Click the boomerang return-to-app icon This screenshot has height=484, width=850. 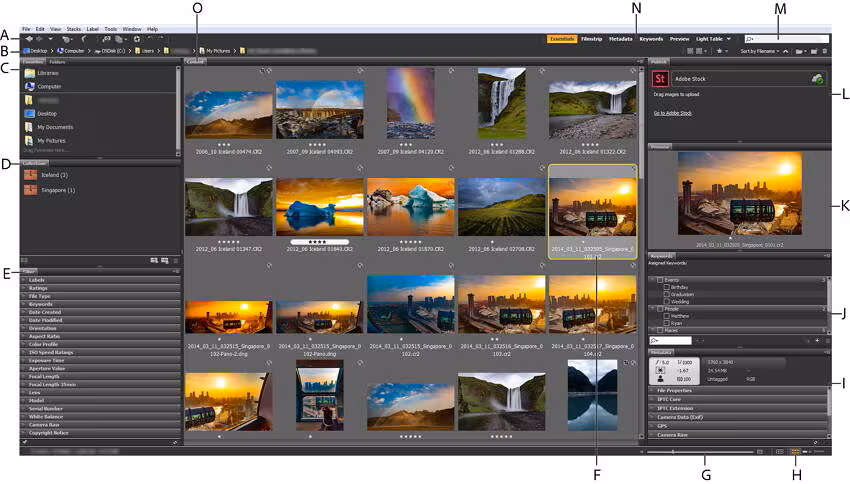coord(83,39)
